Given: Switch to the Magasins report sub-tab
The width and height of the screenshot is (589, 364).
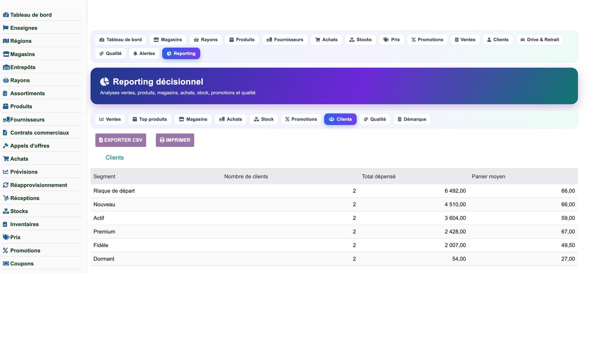Looking at the screenshot, I should pyautogui.click(x=193, y=119).
